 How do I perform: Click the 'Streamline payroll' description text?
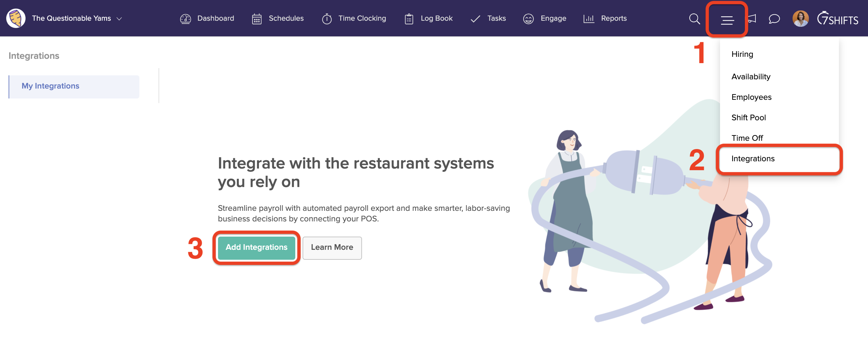pos(364,213)
